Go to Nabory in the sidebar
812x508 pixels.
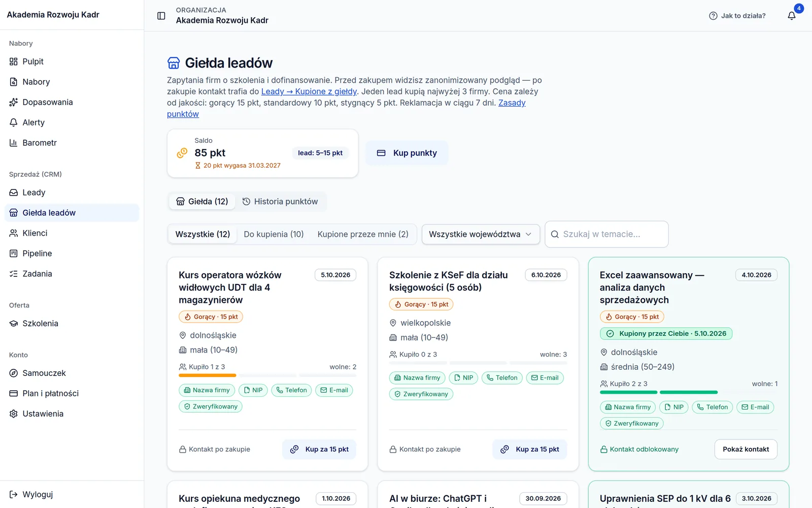point(72,82)
